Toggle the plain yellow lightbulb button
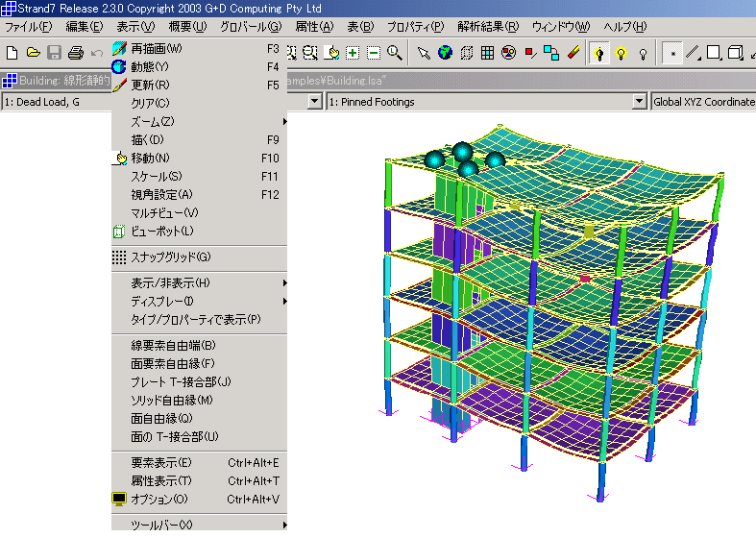The width and height of the screenshot is (756, 538). click(x=621, y=53)
